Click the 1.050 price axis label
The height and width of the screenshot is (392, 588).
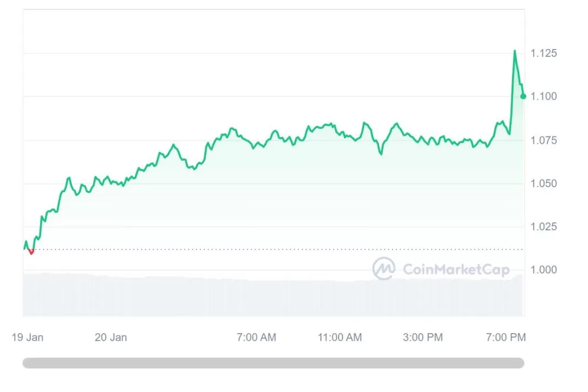point(543,183)
